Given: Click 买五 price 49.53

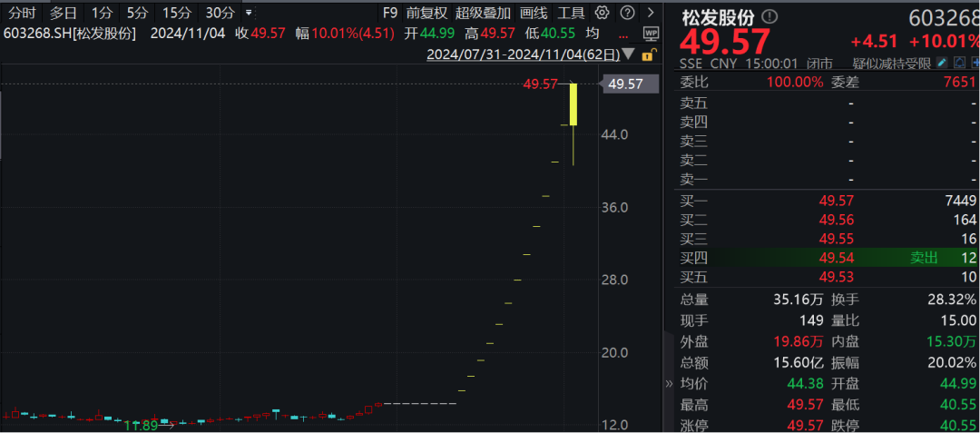Looking at the screenshot, I should pos(837,278).
